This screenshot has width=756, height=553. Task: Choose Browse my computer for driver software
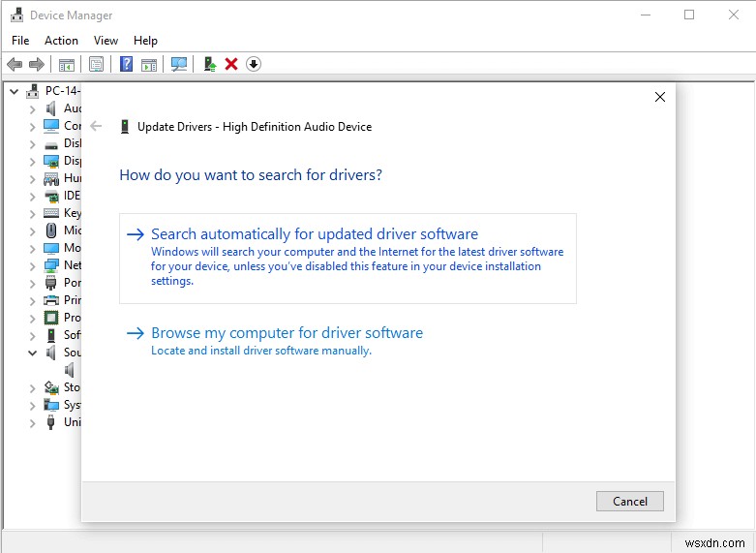[287, 333]
